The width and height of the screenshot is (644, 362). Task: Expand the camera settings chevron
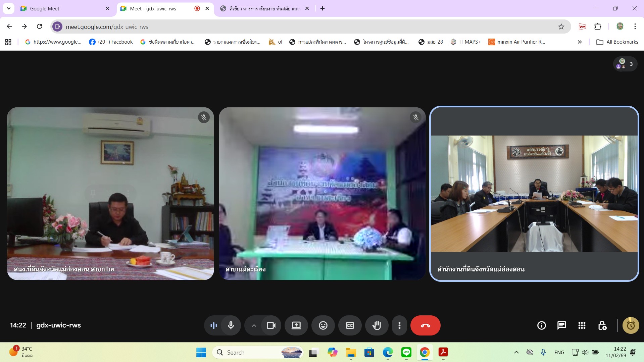click(x=254, y=325)
